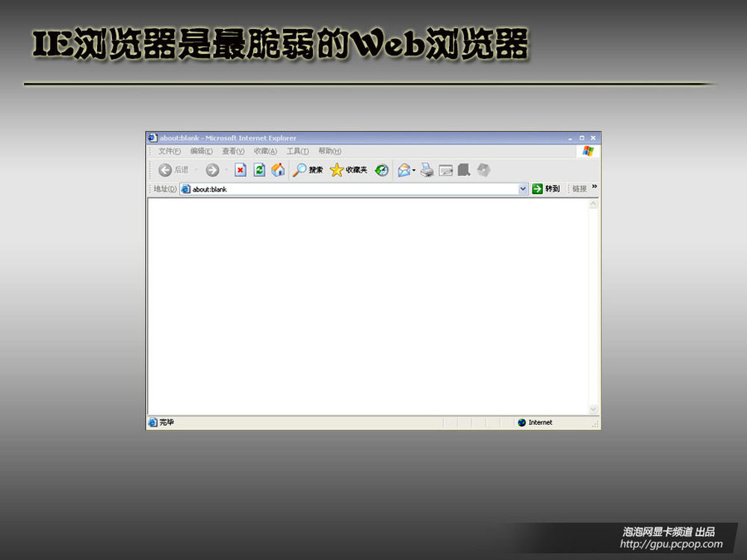
Task: Click the Windows flag logo in menu bar
Action: click(588, 152)
